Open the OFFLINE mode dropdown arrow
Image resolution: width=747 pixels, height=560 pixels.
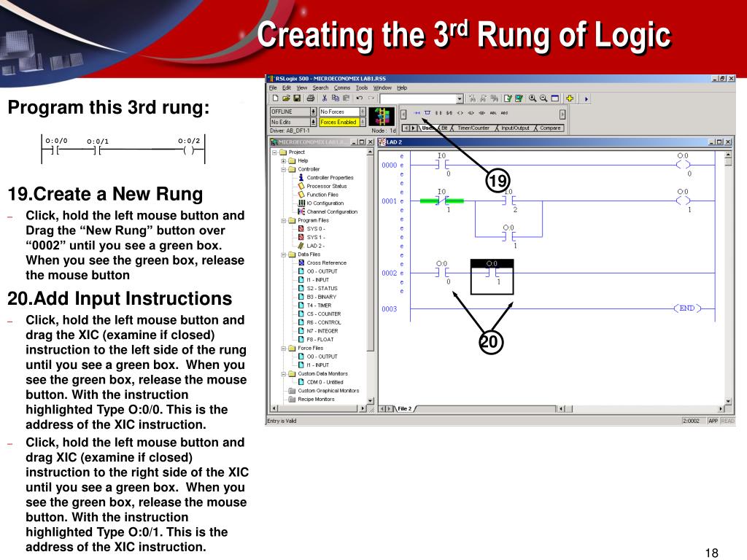313,112
